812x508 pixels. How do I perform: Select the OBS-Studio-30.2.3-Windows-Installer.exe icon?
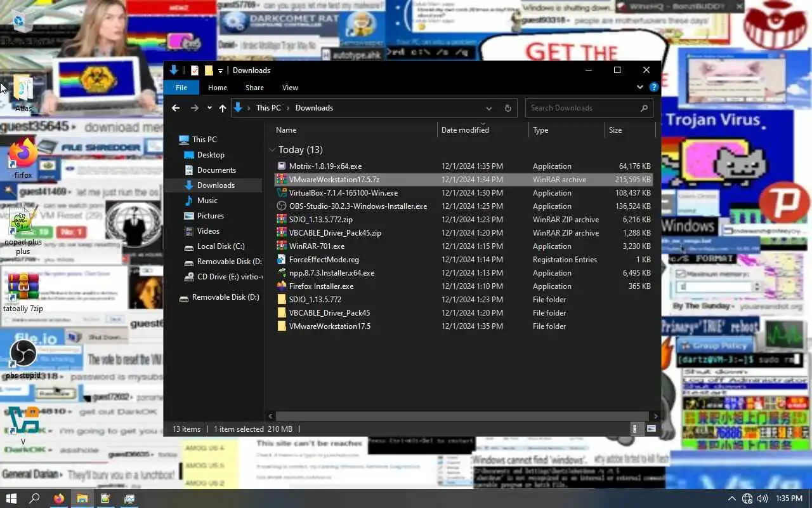(x=282, y=206)
